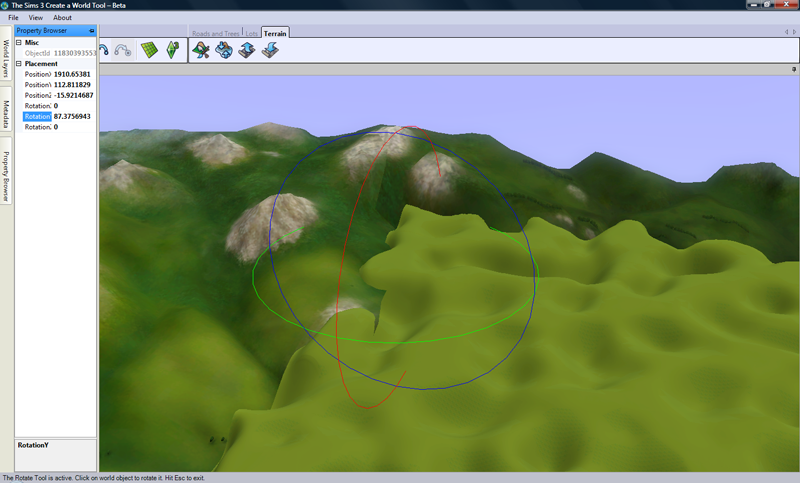Click the greyed-out rotate pivot tool icon

pos(123,50)
